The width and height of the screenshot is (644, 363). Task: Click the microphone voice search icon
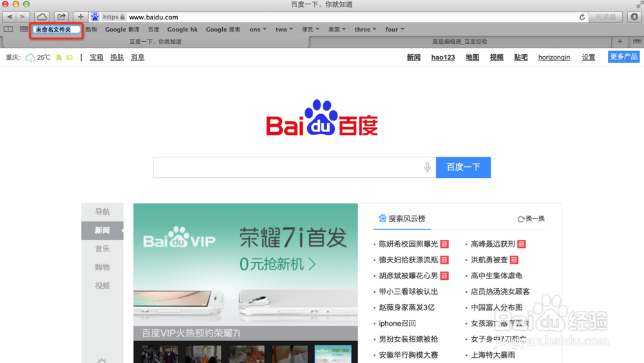click(x=427, y=167)
